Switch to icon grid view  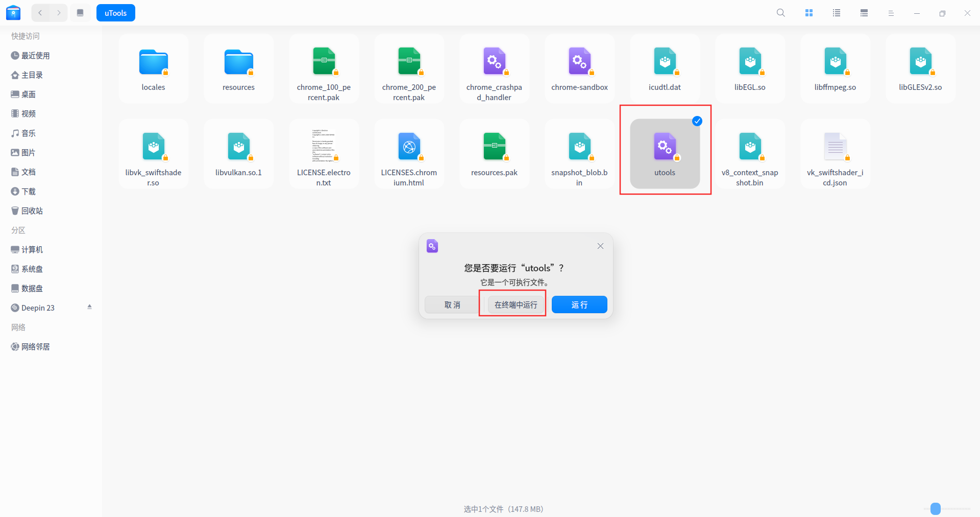coord(809,13)
